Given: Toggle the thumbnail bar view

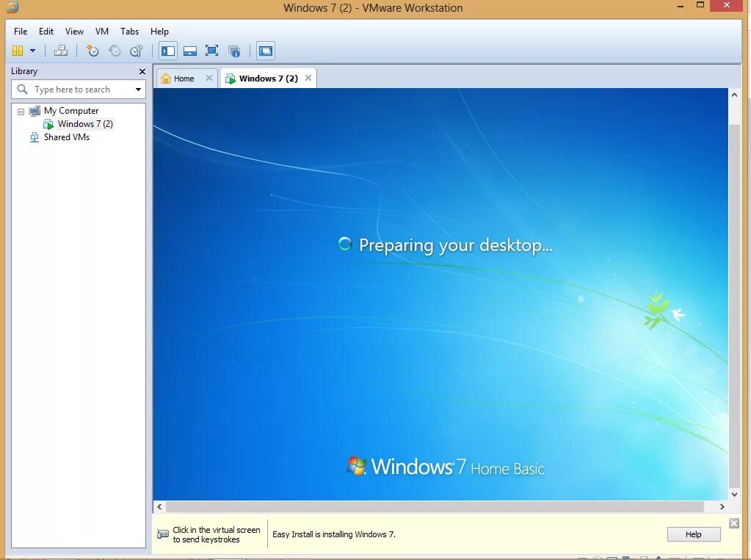Looking at the screenshot, I should point(190,51).
